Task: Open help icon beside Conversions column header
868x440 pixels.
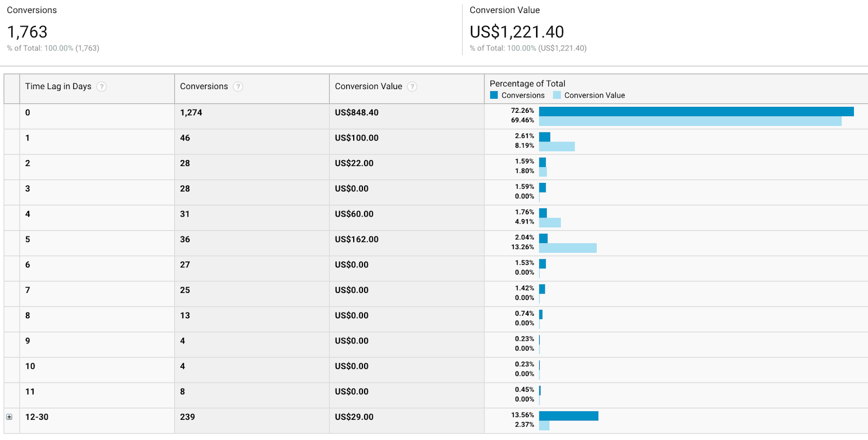Action: [x=238, y=87]
